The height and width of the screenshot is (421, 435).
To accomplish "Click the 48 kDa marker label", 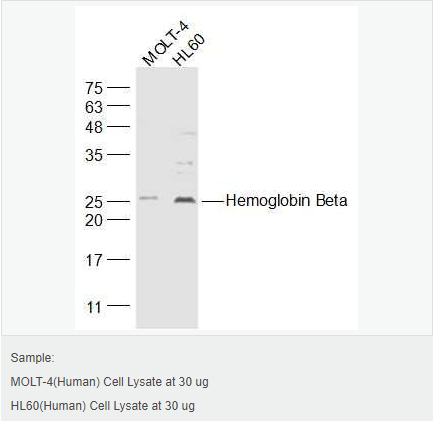I will [94, 127].
